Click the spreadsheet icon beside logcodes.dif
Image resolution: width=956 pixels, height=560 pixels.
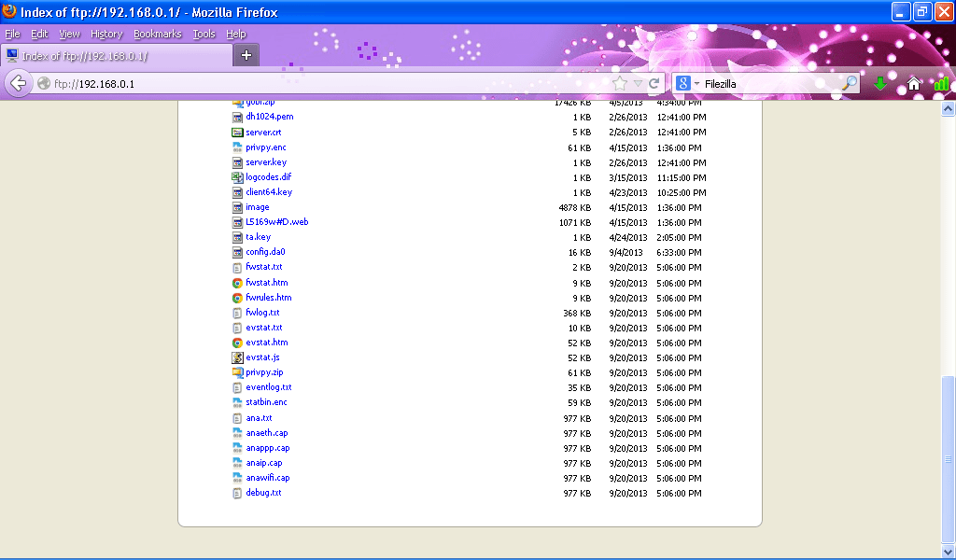[237, 177]
